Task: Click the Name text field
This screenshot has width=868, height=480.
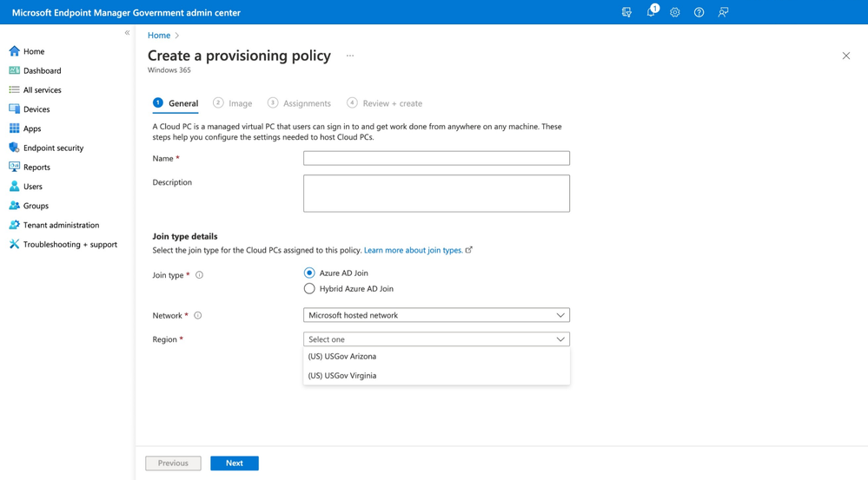Action: pyautogui.click(x=436, y=158)
